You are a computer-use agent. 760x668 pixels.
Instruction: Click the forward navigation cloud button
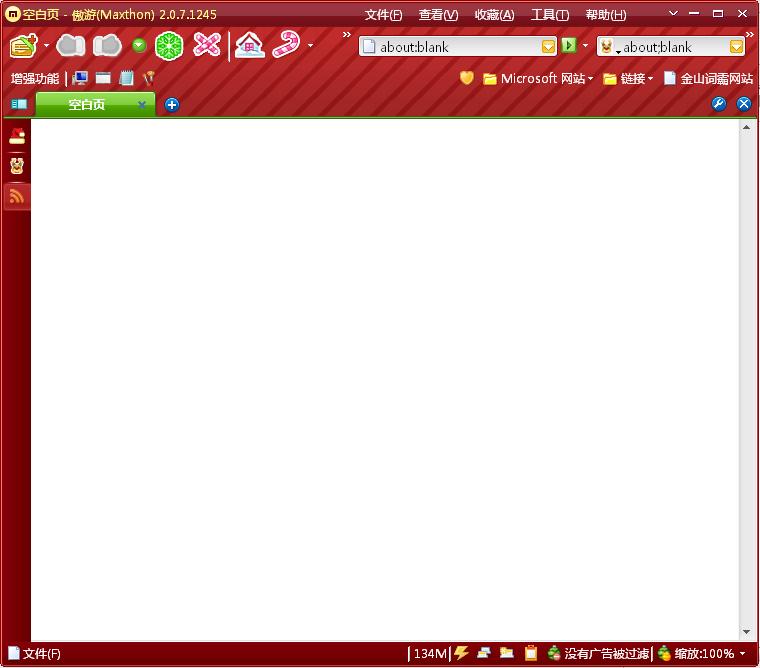point(107,46)
